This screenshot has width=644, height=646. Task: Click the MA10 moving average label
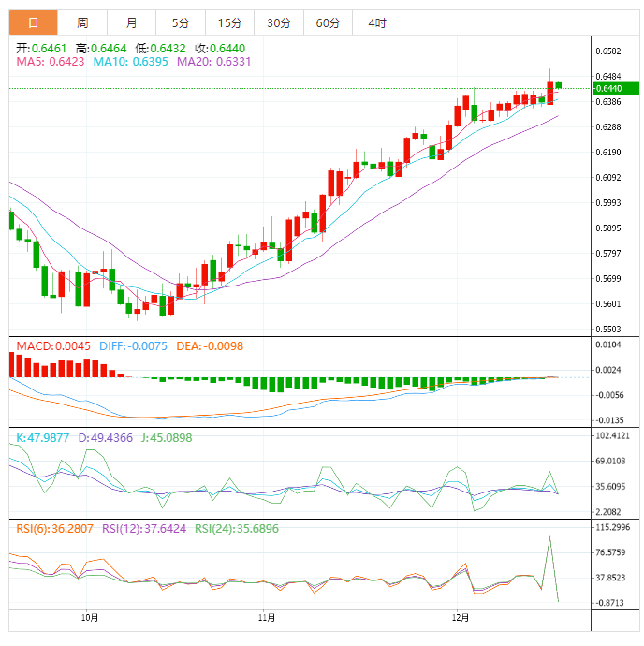(x=128, y=61)
